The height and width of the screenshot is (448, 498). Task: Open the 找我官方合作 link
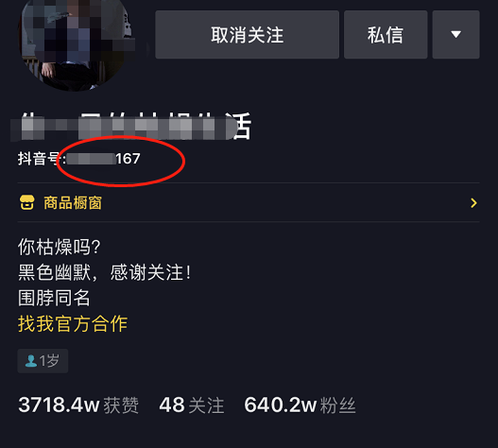point(73,324)
